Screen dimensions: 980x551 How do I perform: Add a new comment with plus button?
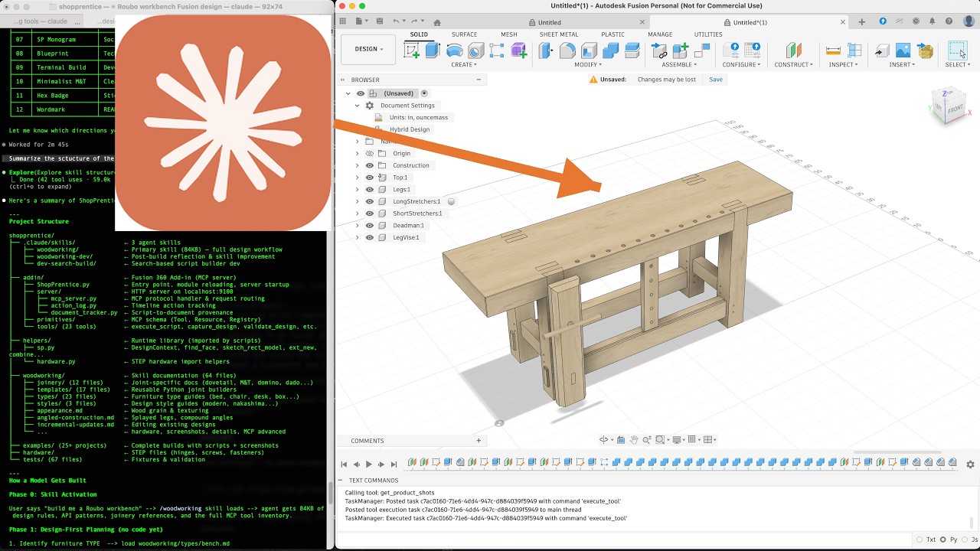(x=479, y=441)
